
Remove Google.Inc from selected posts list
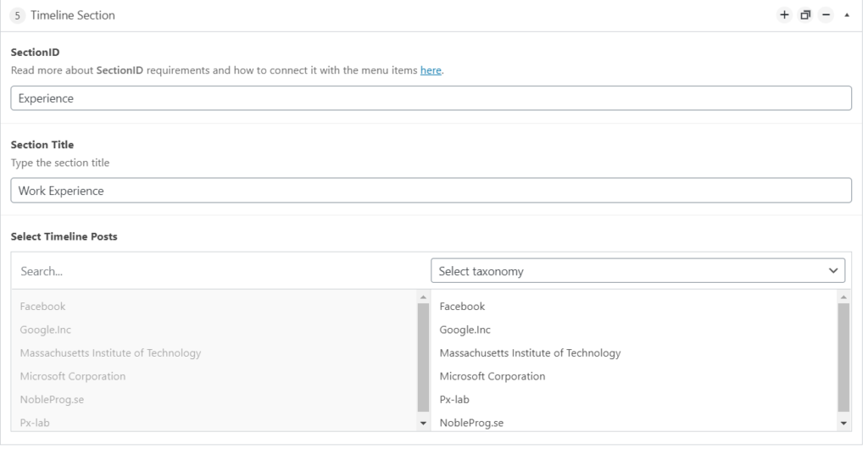(x=465, y=330)
